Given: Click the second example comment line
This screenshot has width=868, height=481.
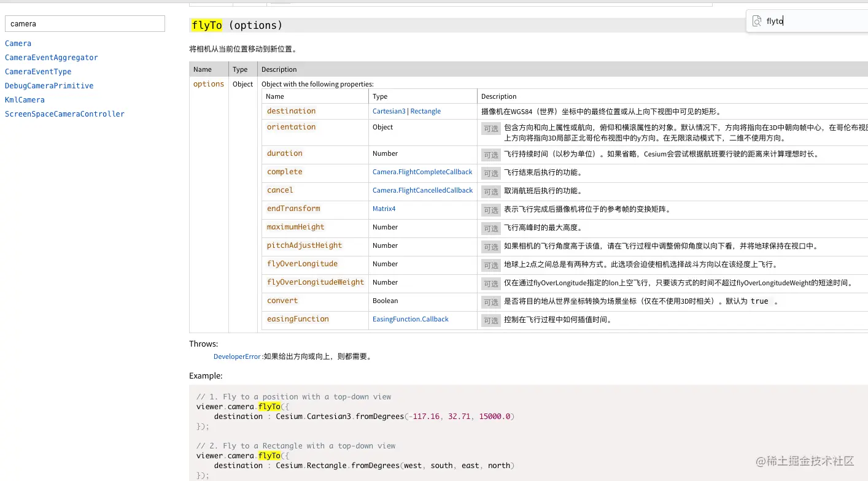Looking at the screenshot, I should pos(296,446).
